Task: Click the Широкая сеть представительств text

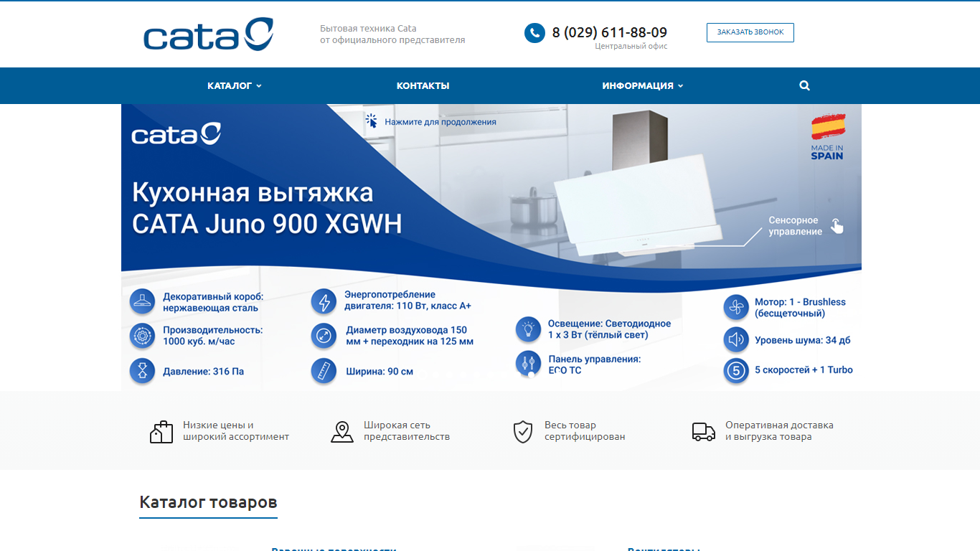Action: [x=407, y=431]
